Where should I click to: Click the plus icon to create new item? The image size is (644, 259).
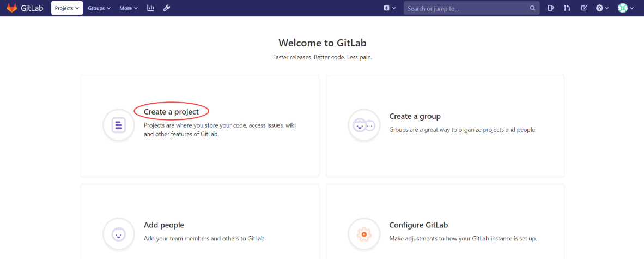coord(386,8)
